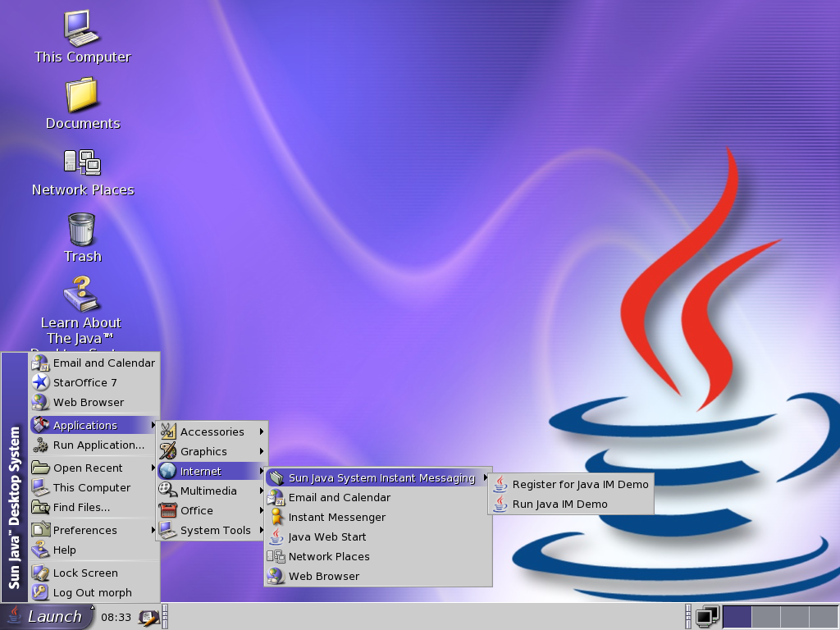Open the Documents folder icon on desktop
The image size is (840, 630).
coord(82,95)
